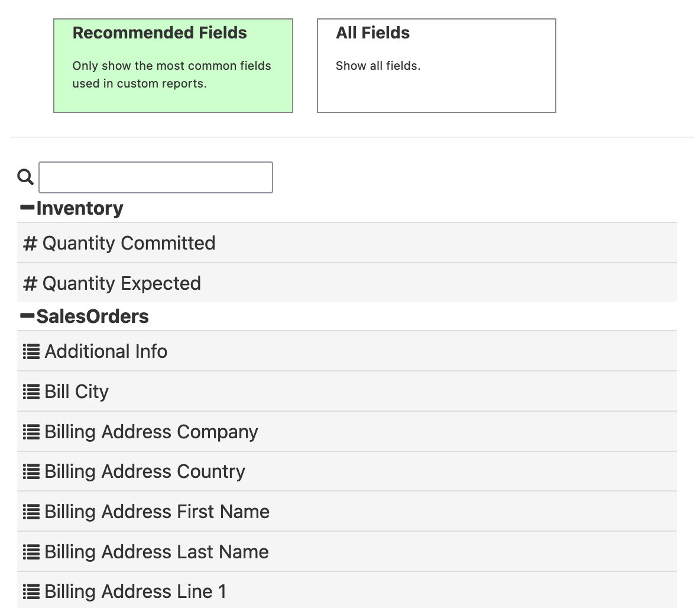The width and height of the screenshot is (700, 608).
Task: Collapse the SalesOrders section
Action: pyautogui.click(x=26, y=316)
